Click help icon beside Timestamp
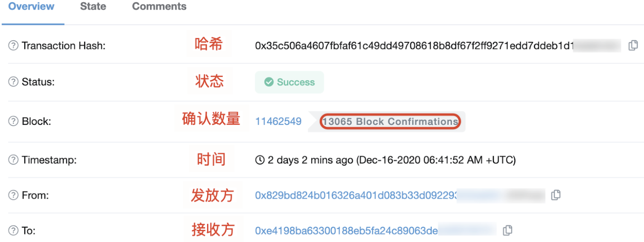 13,160
